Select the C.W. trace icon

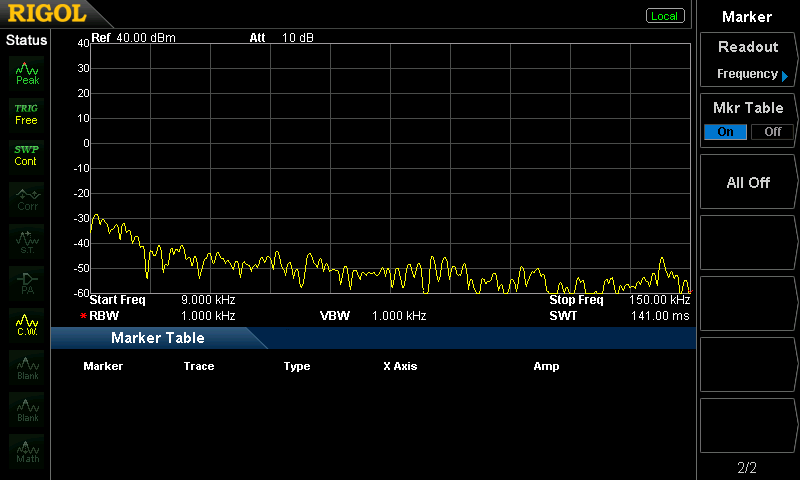pos(26,324)
